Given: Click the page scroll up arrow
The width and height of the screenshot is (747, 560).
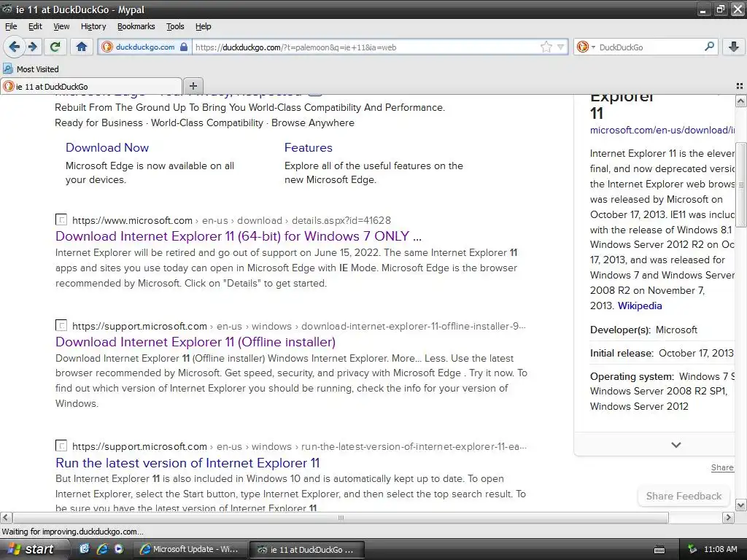Looking at the screenshot, I should tap(740, 101).
